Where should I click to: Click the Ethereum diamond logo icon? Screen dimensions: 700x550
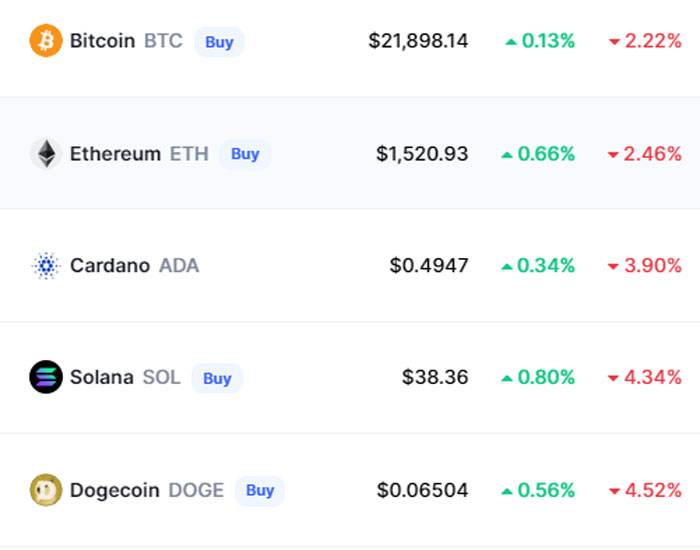tap(46, 154)
